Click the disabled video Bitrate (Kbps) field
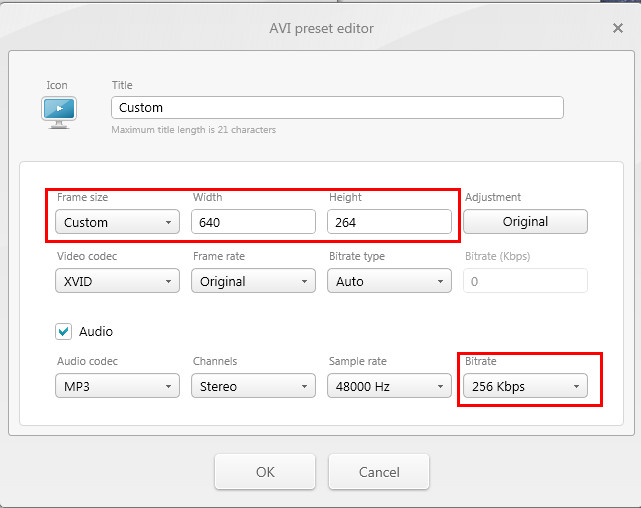Screen dimensions: 641x508 525,281
